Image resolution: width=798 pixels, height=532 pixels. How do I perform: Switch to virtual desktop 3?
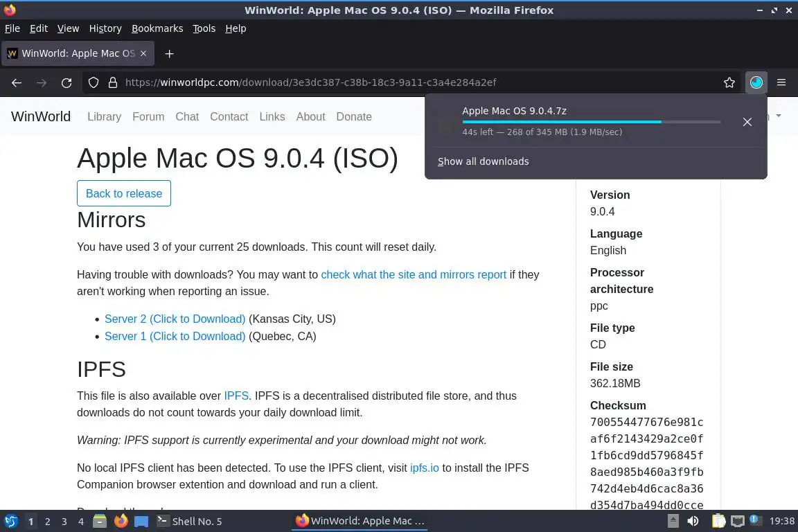[64, 522]
